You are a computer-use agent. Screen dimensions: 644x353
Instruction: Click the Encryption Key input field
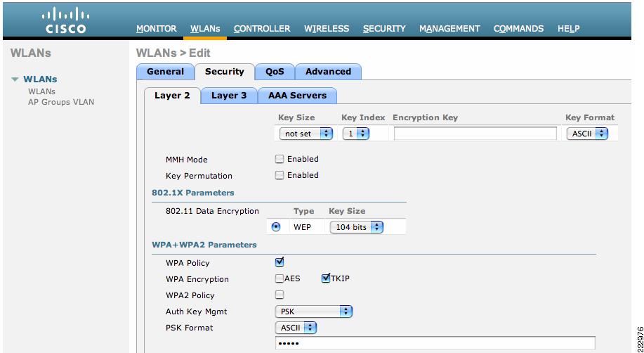pos(475,134)
